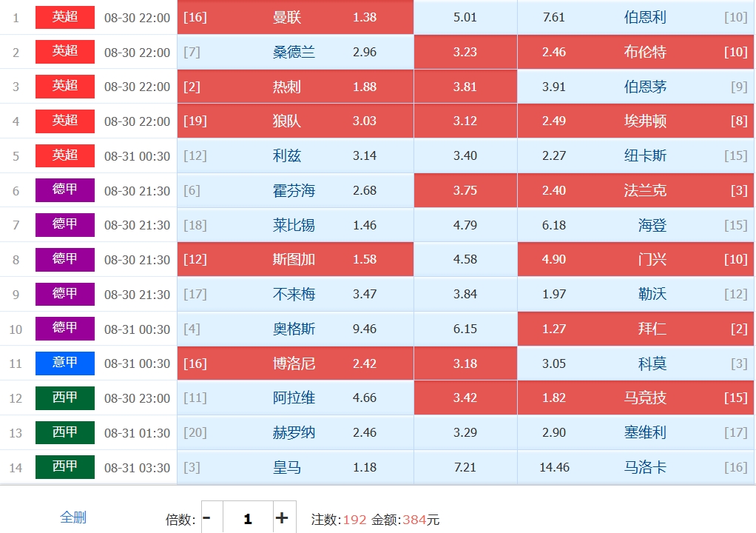Image resolution: width=756 pixels, height=533 pixels.
Task: Select 塞维利 away win at 2.90
Action: click(x=635, y=432)
